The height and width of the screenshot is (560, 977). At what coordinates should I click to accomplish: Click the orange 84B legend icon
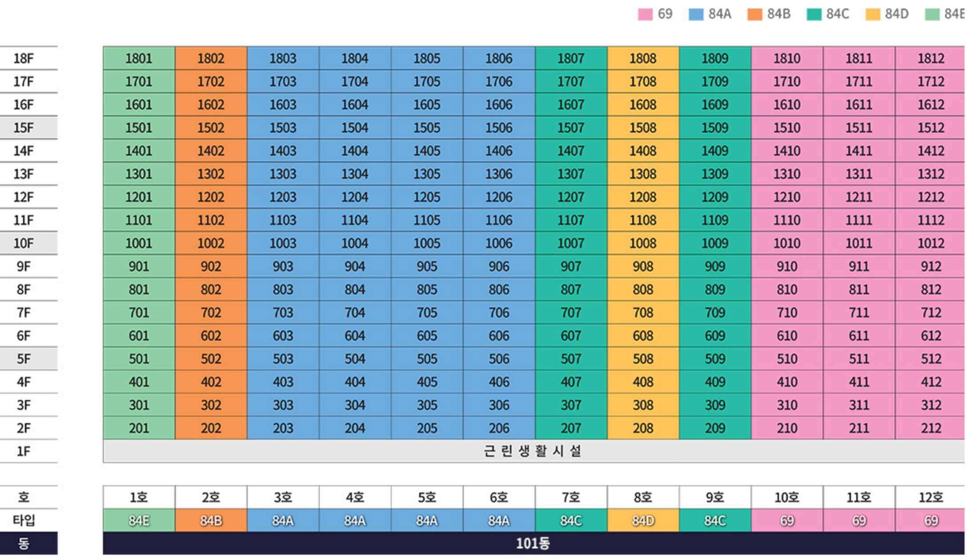tap(754, 15)
